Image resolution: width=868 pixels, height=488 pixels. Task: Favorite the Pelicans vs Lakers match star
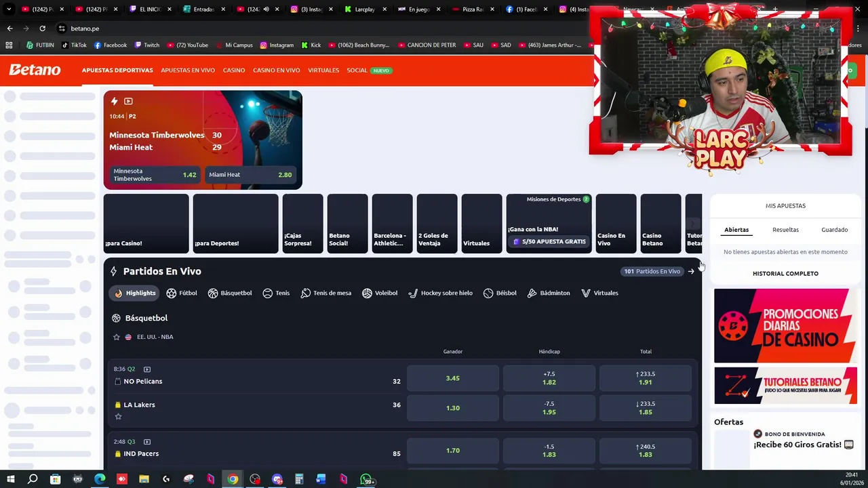click(118, 416)
